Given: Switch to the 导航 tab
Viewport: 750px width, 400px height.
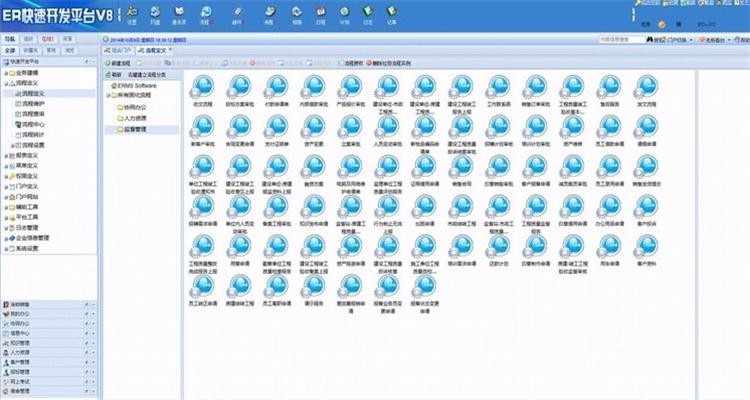Looking at the screenshot, I should [10, 39].
